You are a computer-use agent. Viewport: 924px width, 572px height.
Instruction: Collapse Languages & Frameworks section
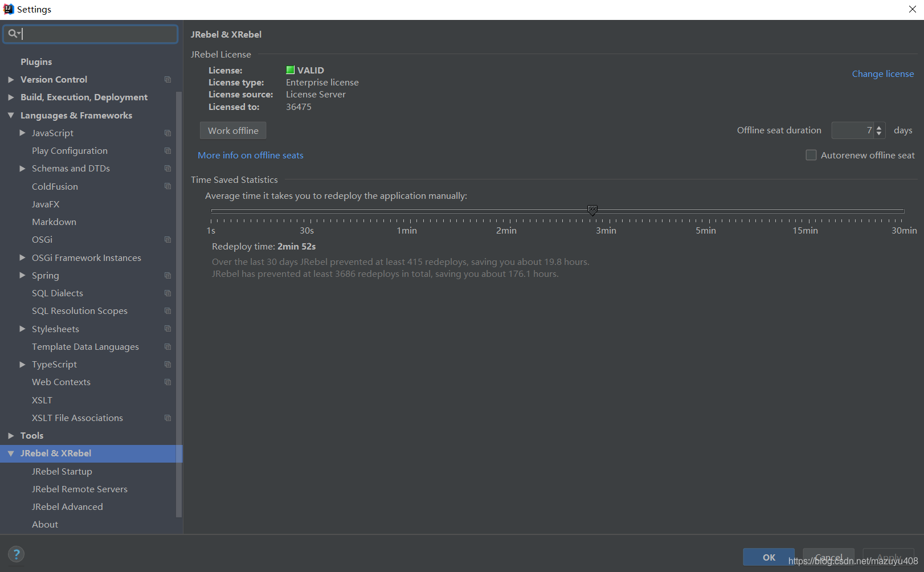(x=11, y=115)
